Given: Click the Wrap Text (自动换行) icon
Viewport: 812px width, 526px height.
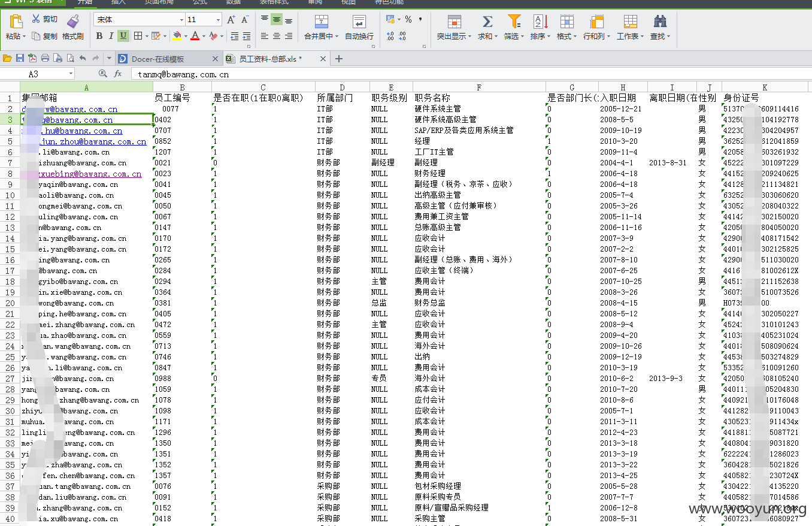Looking at the screenshot, I should [359, 22].
